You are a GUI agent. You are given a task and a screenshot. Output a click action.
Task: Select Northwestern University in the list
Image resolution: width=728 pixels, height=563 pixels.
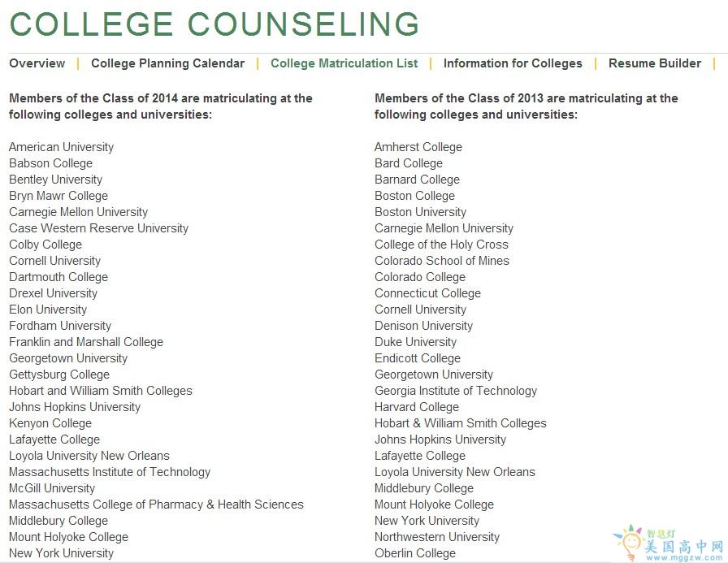tap(437, 537)
